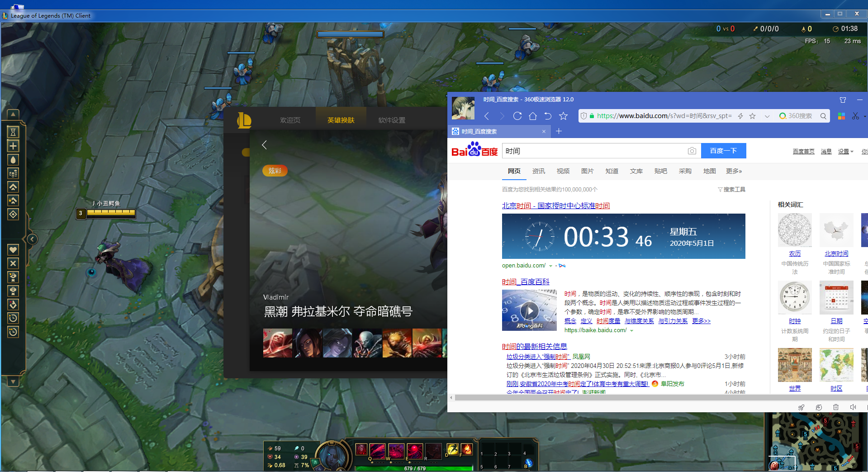This screenshot has width=868, height=472.
Task: Click the favorites star beside the undo icon
Action: coord(563,116)
